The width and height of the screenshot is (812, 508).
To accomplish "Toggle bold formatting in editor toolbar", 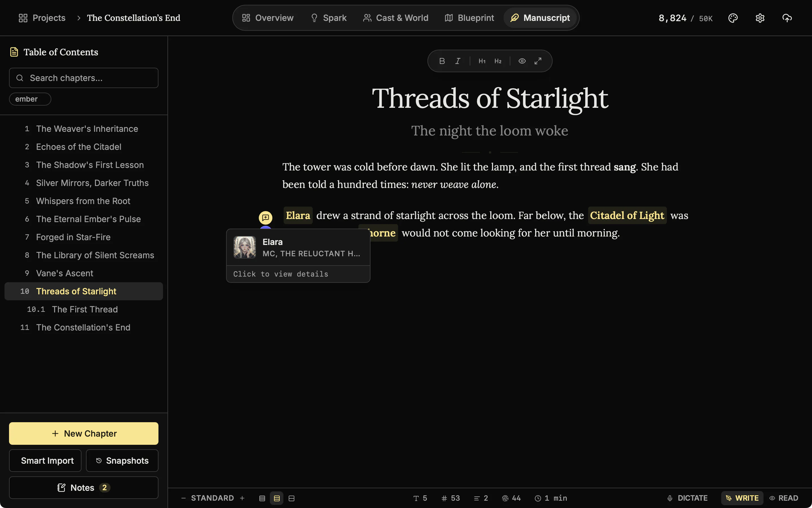I will coord(442,61).
